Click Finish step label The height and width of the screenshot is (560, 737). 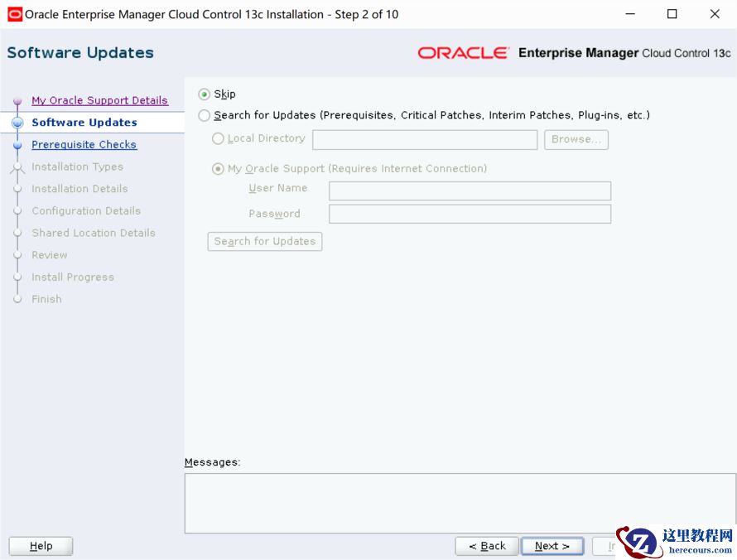tap(46, 299)
